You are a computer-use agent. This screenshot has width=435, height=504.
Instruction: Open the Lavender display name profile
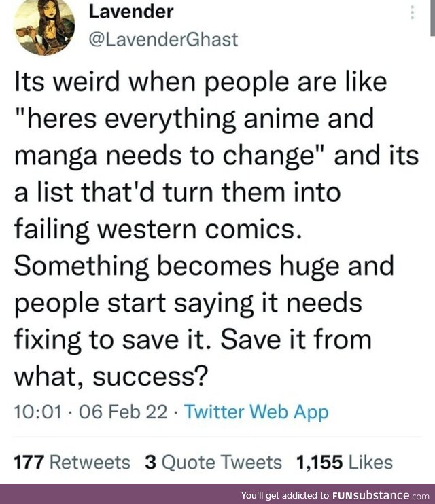[131, 12]
